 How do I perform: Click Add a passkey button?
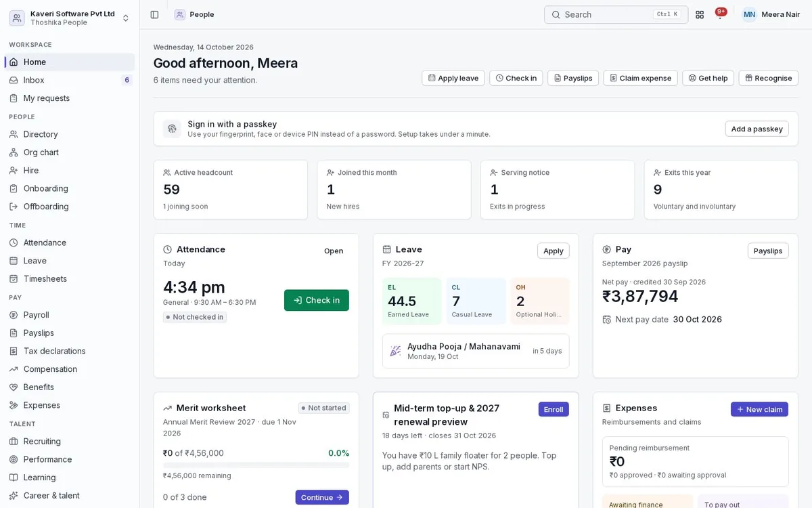pos(757,129)
